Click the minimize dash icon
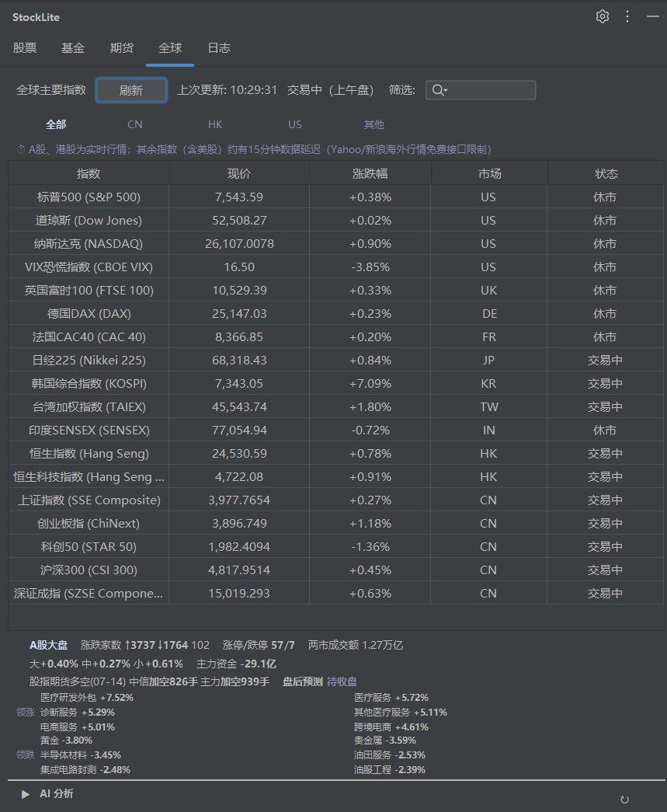 coord(653,16)
